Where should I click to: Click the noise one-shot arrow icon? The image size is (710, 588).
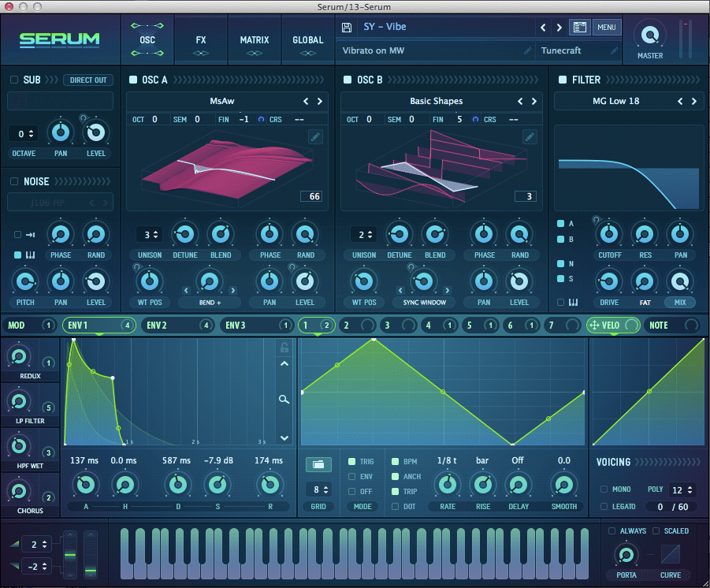pyautogui.click(x=30, y=235)
